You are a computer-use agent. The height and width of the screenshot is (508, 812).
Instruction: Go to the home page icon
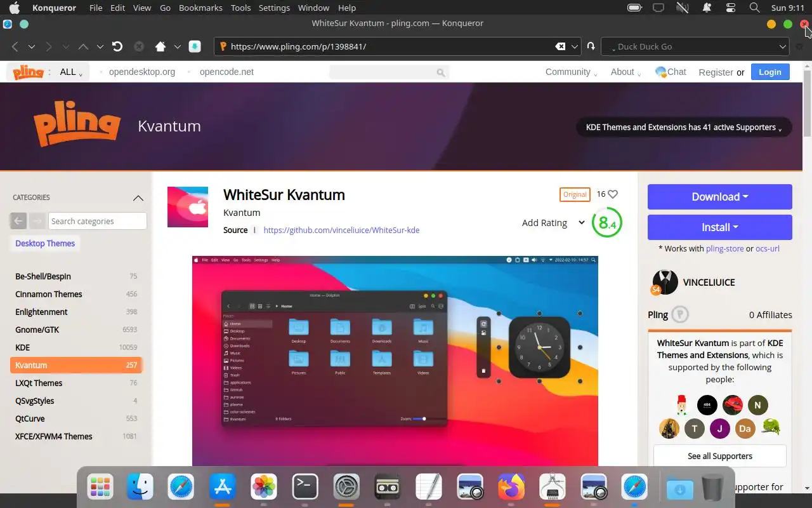[160, 46]
